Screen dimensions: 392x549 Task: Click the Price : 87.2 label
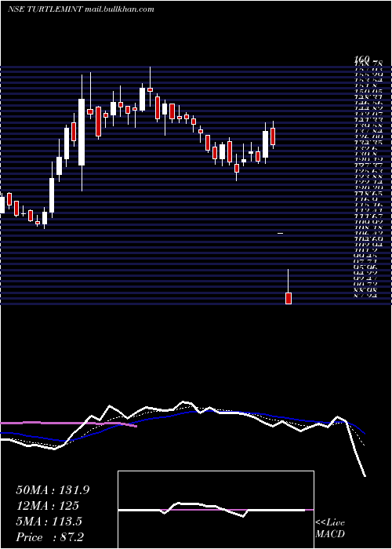click(49, 537)
